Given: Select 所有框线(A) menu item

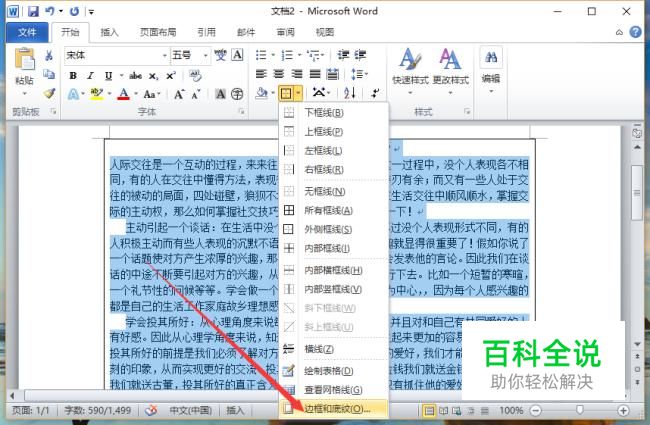Looking at the screenshot, I should tap(334, 211).
